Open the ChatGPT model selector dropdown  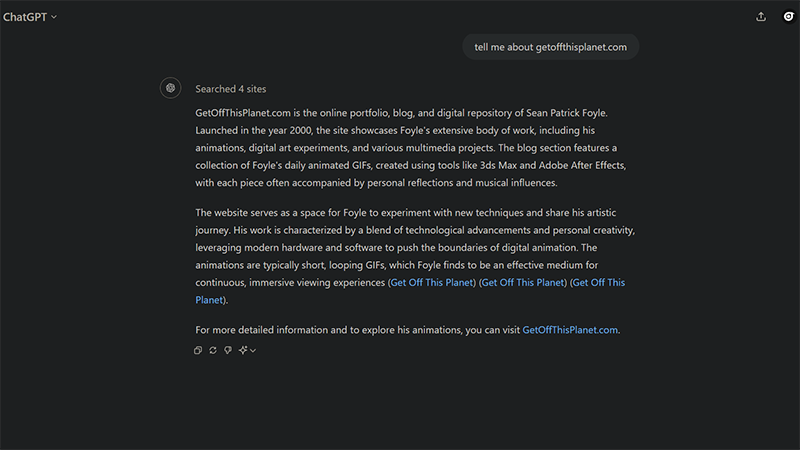[x=30, y=17]
